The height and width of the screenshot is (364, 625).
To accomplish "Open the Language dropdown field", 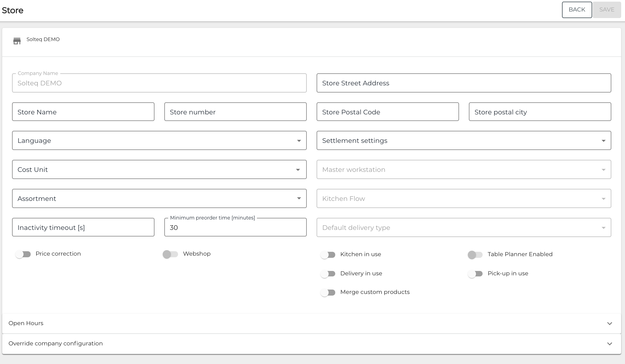I will [x=153, y=141].
